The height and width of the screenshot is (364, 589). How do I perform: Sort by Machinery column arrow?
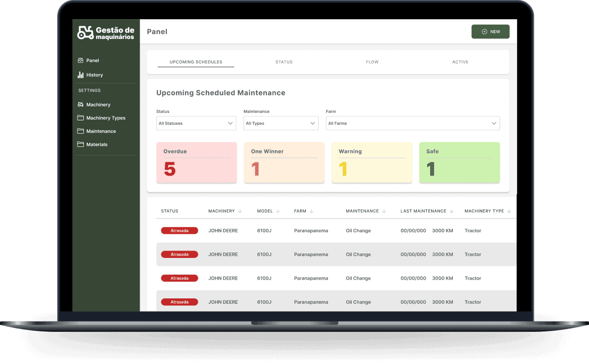point(240,211)
